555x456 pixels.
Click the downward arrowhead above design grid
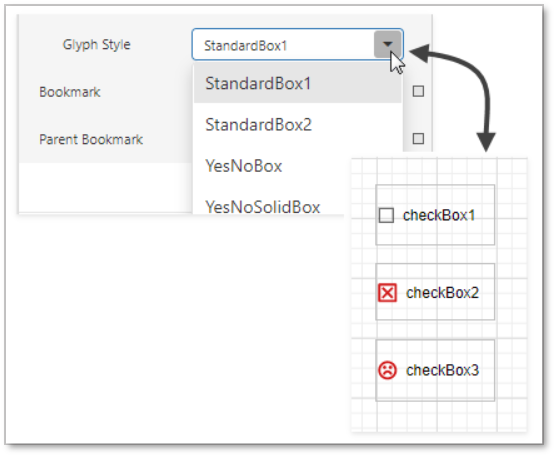486,142
